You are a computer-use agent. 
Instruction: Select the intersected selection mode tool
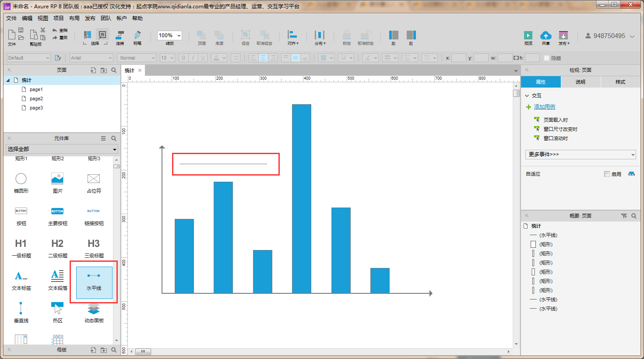[88, 35]
